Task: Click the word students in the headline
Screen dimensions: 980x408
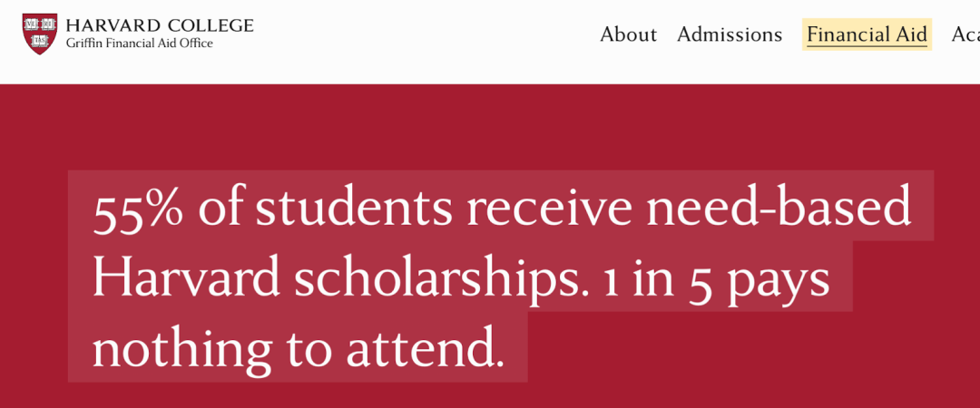Action: point(354,209)
